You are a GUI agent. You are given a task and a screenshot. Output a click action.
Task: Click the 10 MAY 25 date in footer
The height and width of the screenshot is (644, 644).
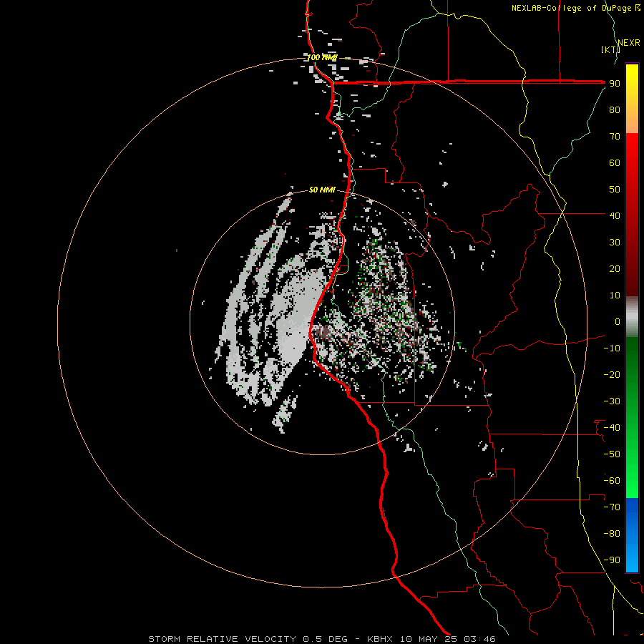pyautogui.click(x=429, y=639)
